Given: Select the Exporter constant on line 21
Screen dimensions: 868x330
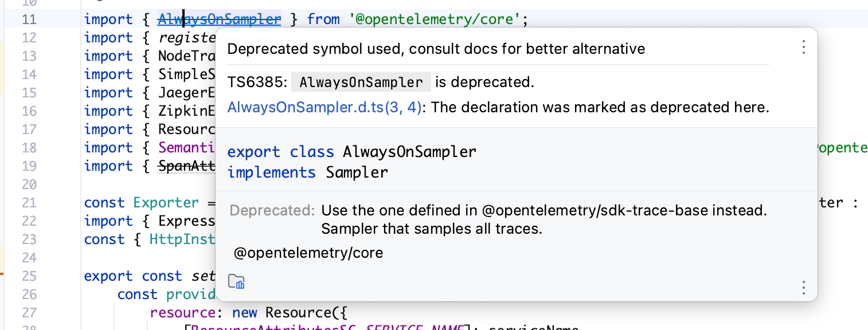Looking at the screenshot, I should click(166, 202).
